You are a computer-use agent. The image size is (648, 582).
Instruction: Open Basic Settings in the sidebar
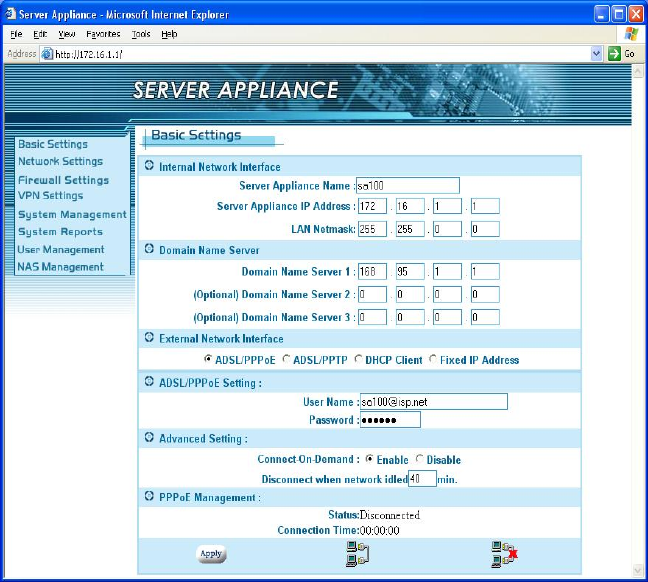tap(53, 144)
